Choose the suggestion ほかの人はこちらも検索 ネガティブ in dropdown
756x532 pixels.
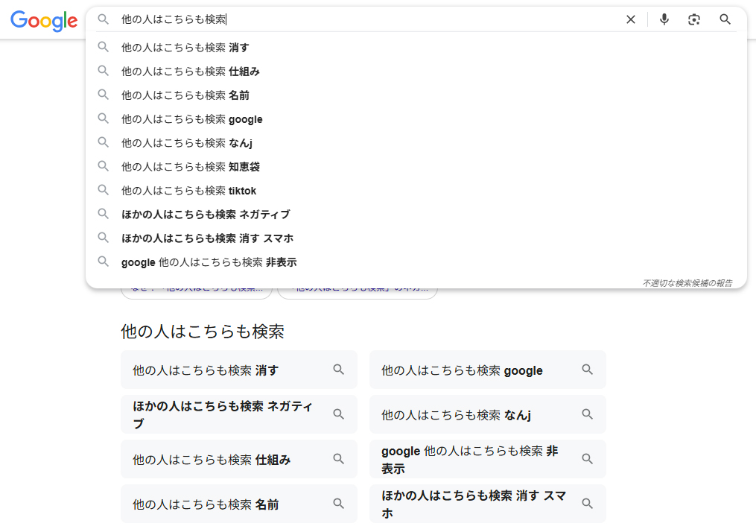[x=206, y=215]
